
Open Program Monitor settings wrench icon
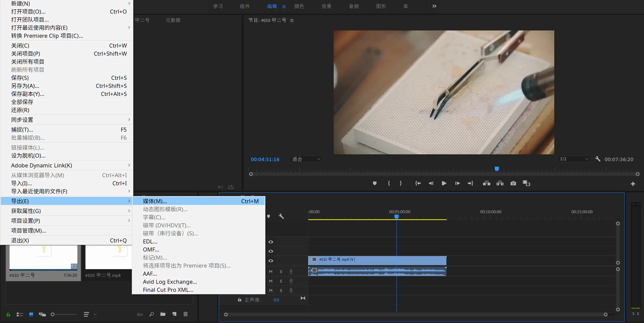(598, 159)
